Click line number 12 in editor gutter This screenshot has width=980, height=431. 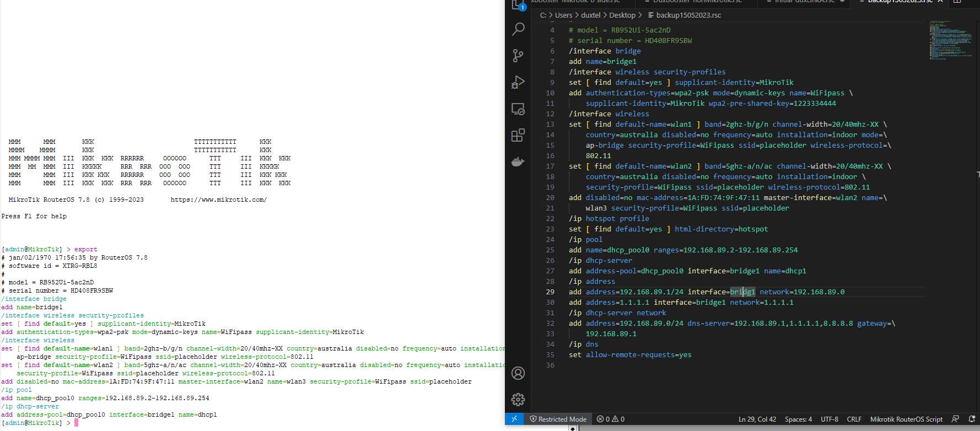[x=550, y=114]
